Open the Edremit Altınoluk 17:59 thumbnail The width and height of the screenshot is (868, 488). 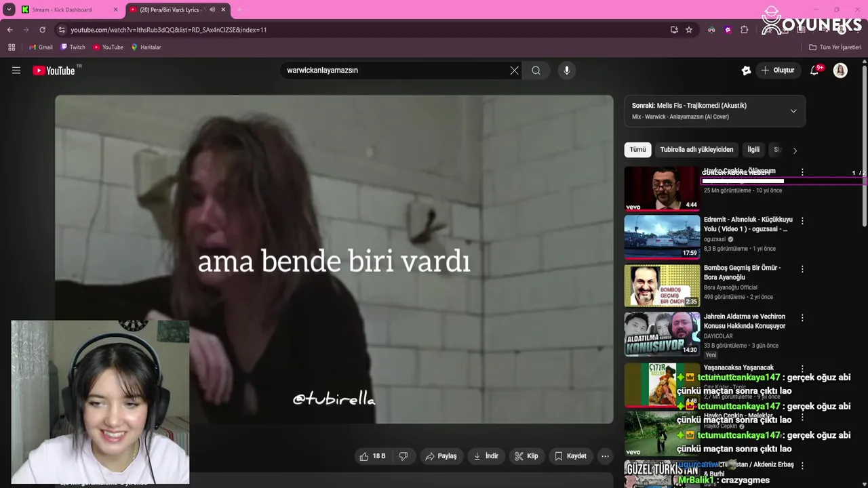click(x=662, y=237)
